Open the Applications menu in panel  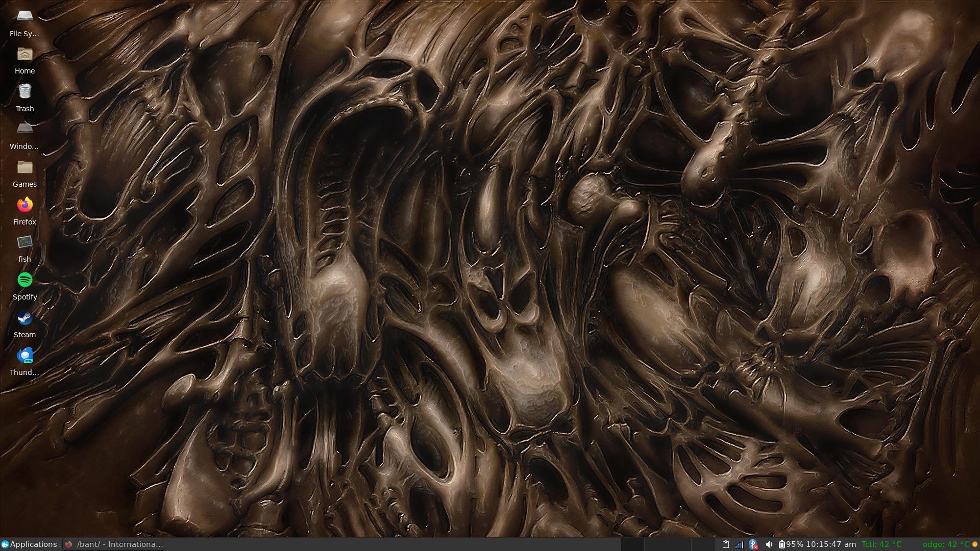(30, 544)
